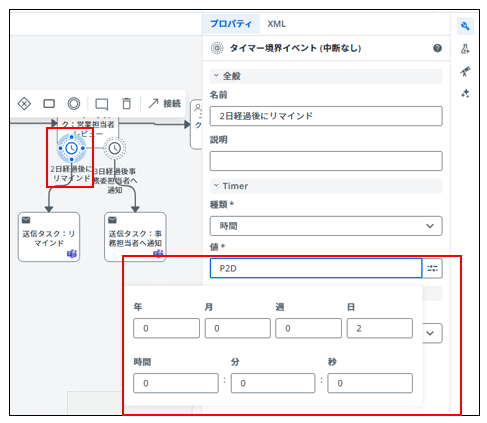Viewport: 487px width, 423px height.
Task: Open the wrench properties sidebar icon
Action: pyautogui.click(x=465, y=26)
